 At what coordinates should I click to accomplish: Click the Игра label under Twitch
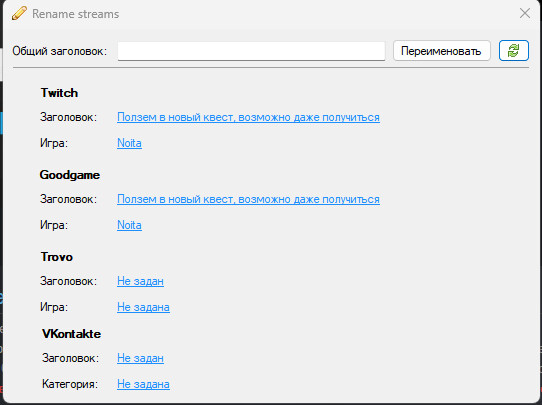click(x=54, y=143)
